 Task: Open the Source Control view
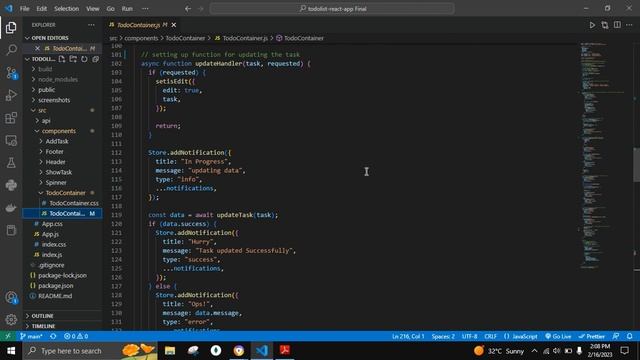11,73
